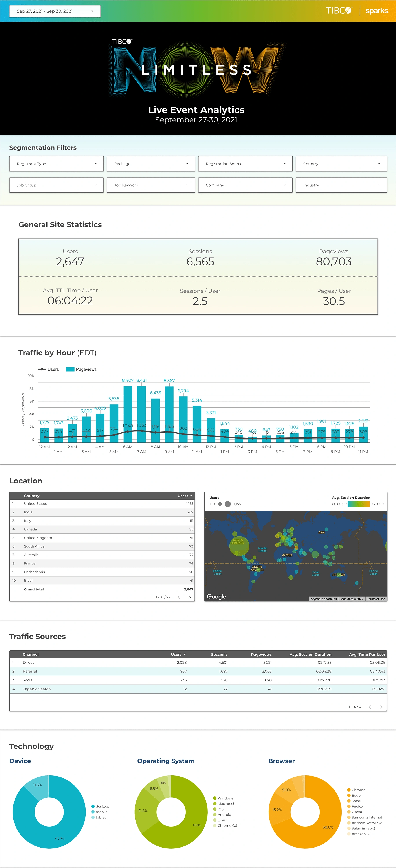Go to previous page of Location table
The height and width of the screenshot is (868, 396).
pos(179,597)
